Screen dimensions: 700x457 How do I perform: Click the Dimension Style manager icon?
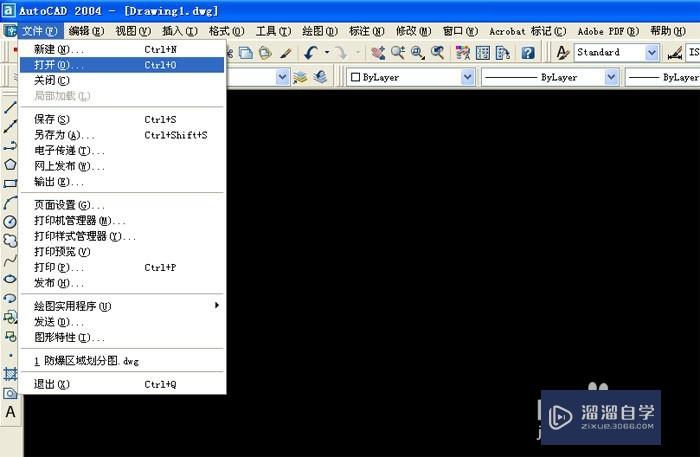click(675, 53)
